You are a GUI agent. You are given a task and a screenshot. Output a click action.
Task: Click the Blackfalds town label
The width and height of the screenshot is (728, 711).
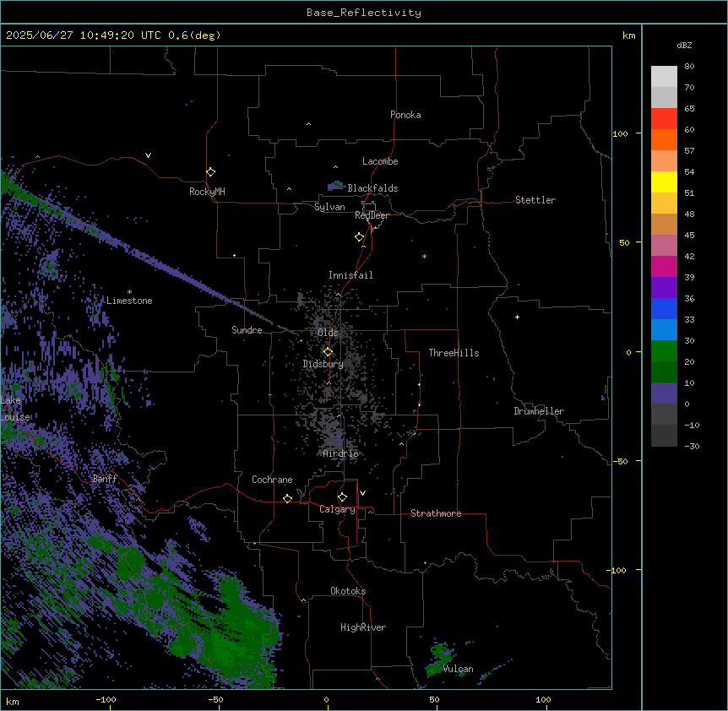pyautogui.click(x=372, y=188)
